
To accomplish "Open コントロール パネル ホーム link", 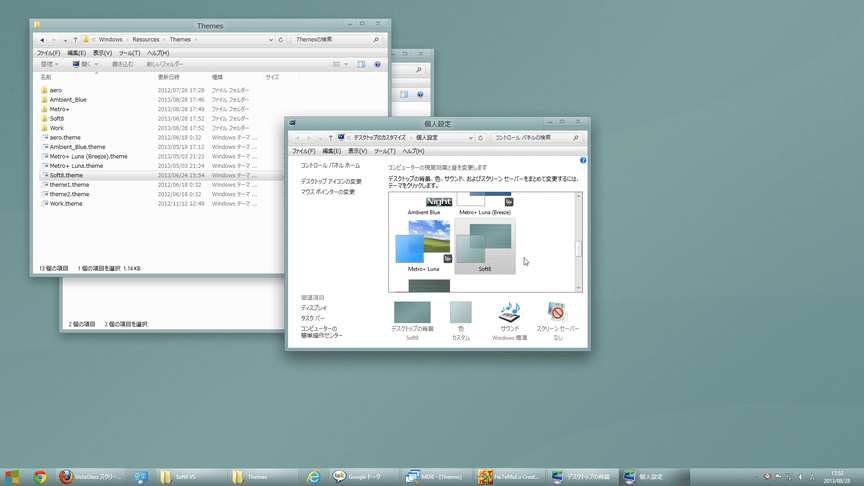I will pos(330,165).
